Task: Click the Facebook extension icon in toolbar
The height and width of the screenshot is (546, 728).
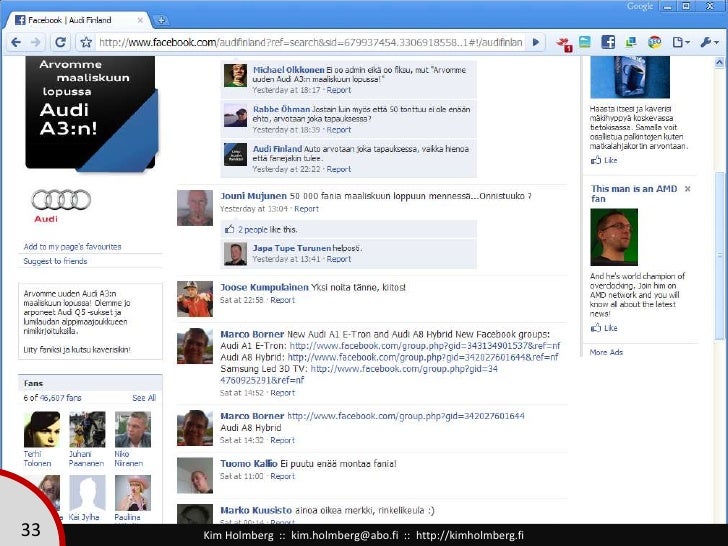Action: (x=608, y=42)
